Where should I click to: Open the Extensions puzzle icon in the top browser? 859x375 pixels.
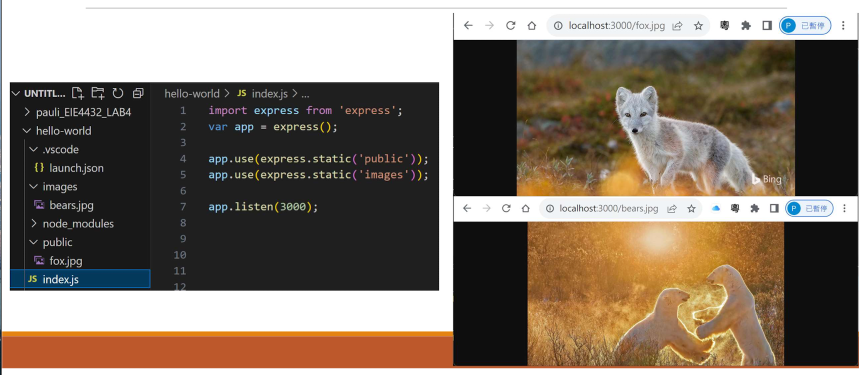746,26
